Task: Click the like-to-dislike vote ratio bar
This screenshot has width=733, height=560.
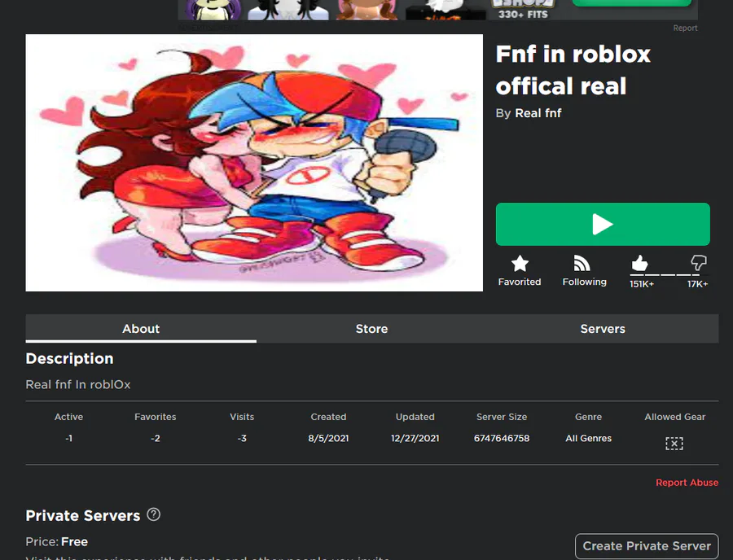Action: [669, 275]
